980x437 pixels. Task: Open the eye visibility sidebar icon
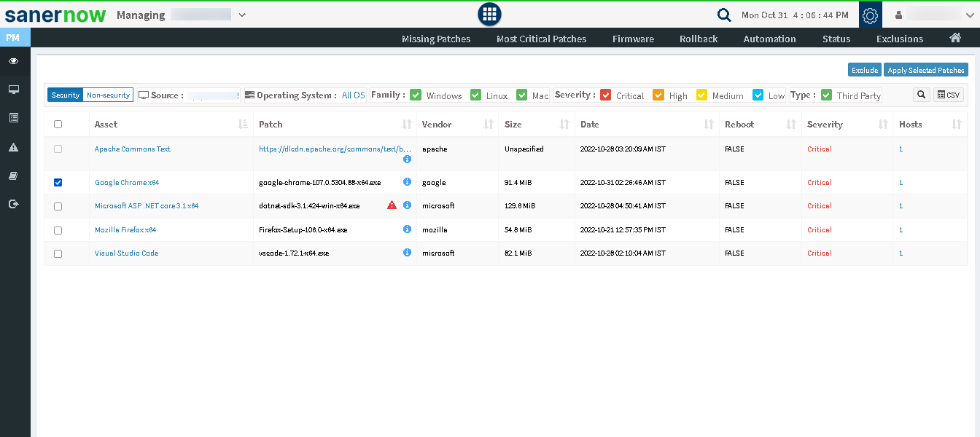[x=14, y=61]
